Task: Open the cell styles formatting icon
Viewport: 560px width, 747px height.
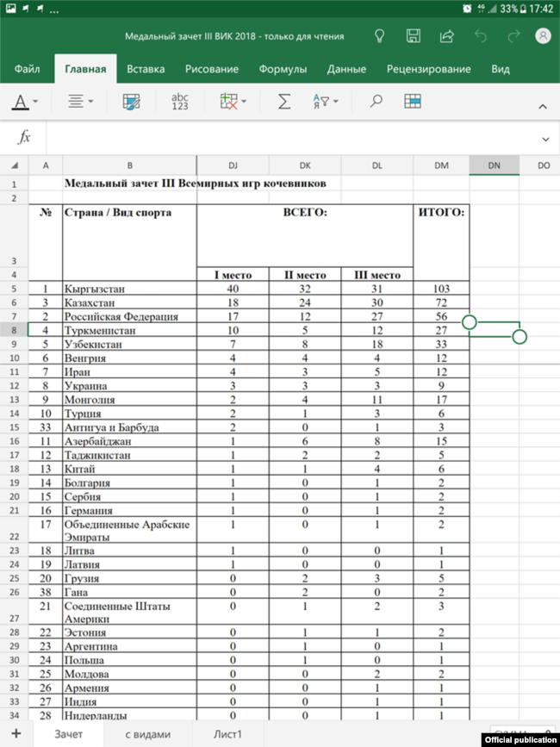Action: coord(132,102)
